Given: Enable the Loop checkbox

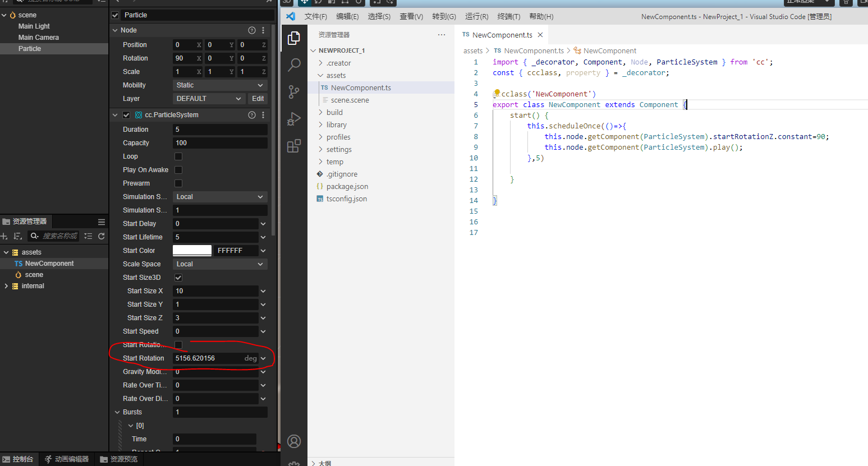Looking at the screenshot, I should click(178, 156).
